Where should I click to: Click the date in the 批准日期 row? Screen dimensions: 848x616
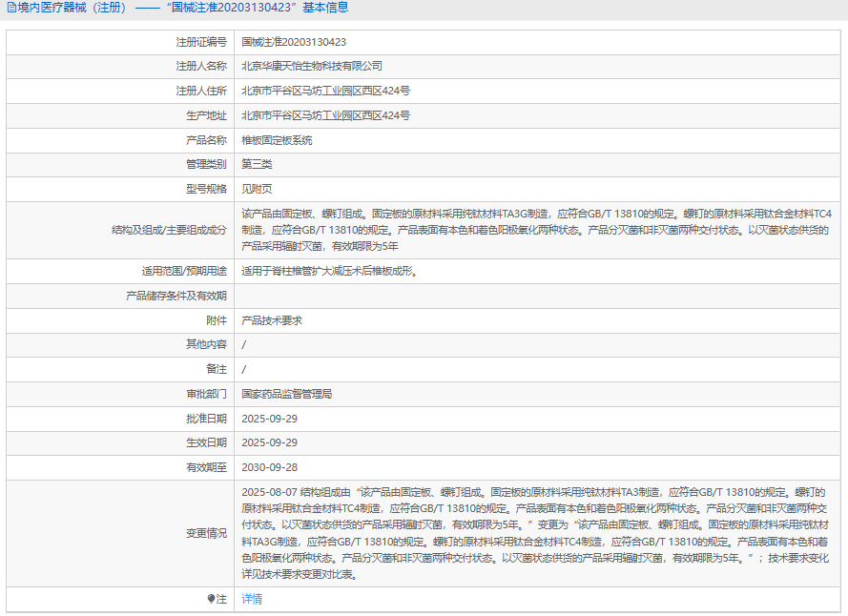(x=270, y=419)
